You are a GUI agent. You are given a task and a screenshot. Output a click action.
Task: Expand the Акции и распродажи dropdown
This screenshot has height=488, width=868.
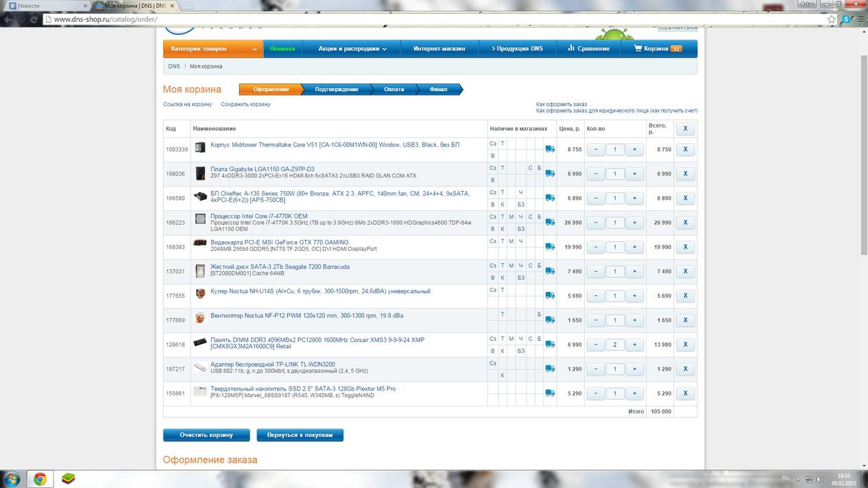click(x=352, y=49)
